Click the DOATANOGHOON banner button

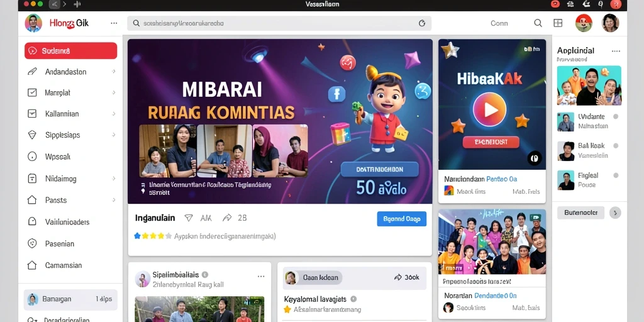(x=379, y=169)
